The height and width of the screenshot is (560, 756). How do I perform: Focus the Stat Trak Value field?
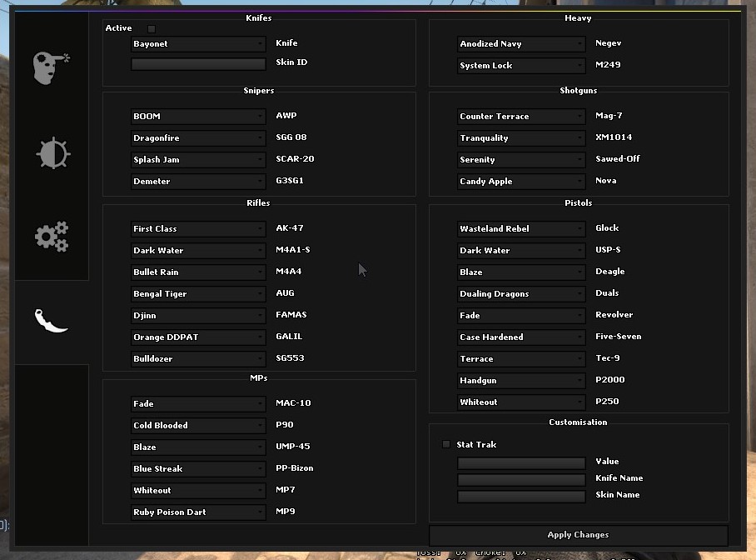521,462
